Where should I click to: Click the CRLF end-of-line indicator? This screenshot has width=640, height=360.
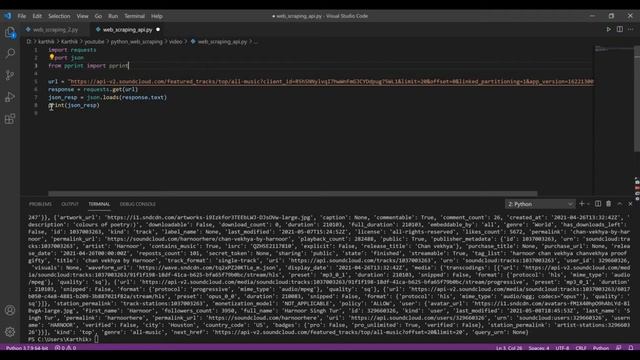click(581, 348)
